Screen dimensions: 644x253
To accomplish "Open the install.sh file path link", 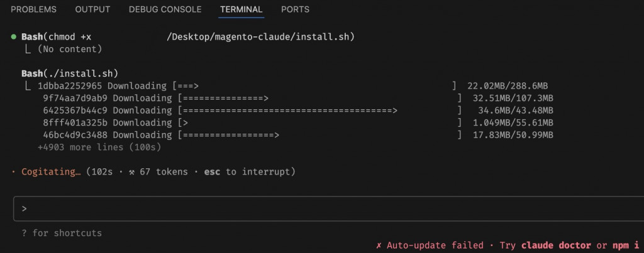I will 260,37.
